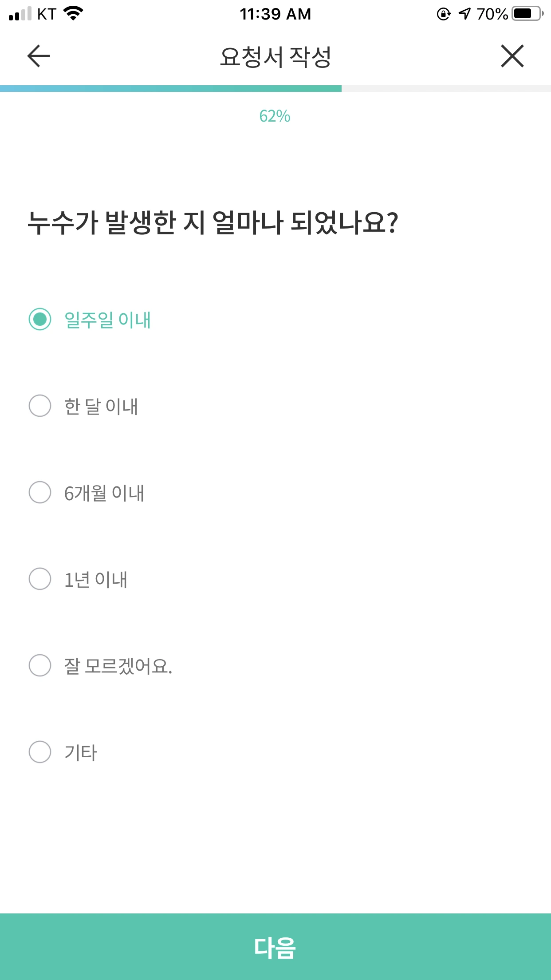
Task: Tap the 62% progress label
Action: tap(275, 116)
